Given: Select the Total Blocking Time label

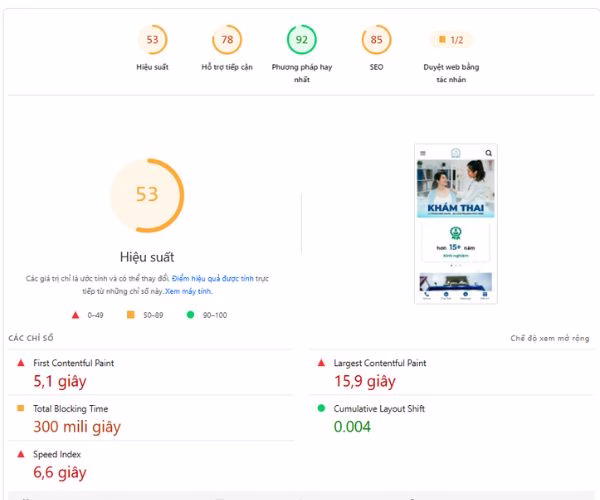Looking at the screenshot, I should [x=70, y=409].
